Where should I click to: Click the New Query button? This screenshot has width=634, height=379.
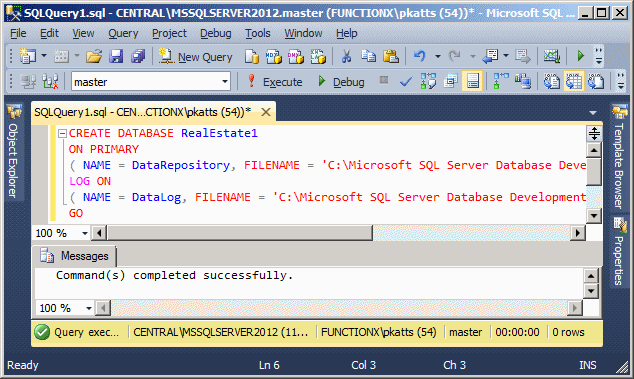coord(196,57)
